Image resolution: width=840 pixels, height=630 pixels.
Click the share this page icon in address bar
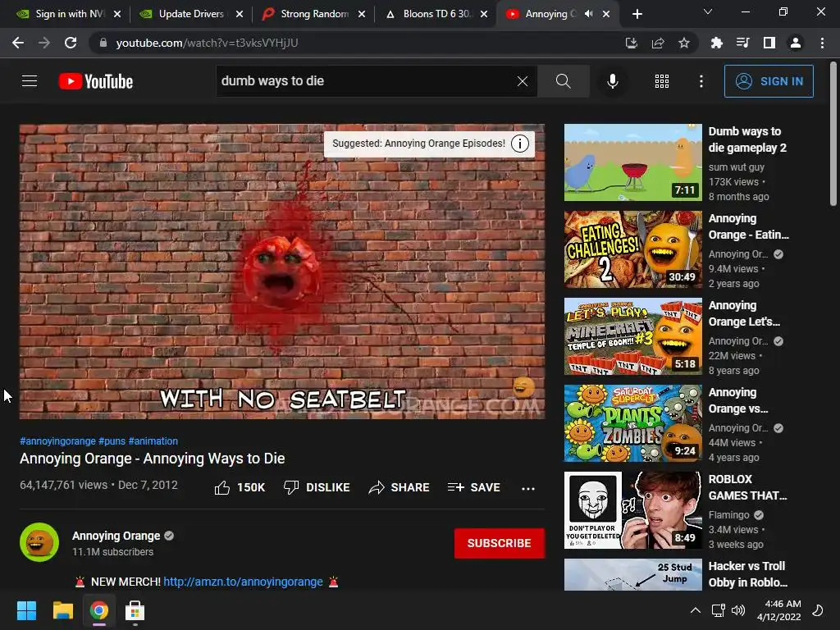[x=658, y=43]
